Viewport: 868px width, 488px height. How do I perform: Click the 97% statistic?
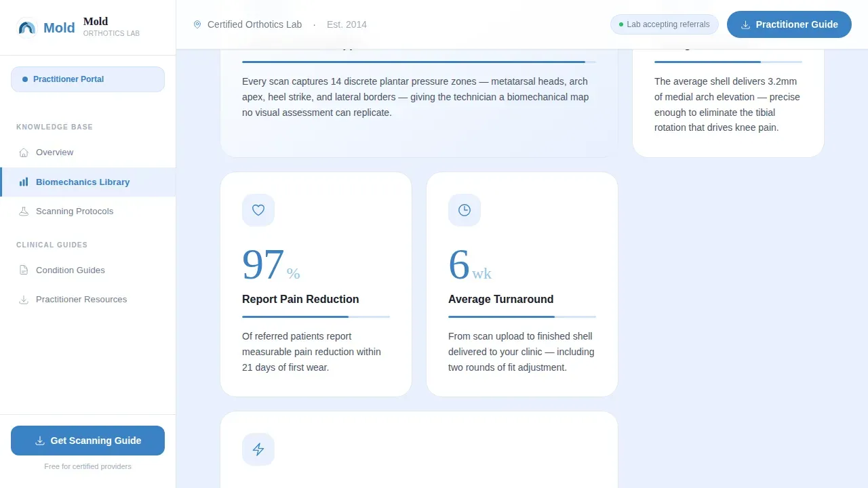271,265
